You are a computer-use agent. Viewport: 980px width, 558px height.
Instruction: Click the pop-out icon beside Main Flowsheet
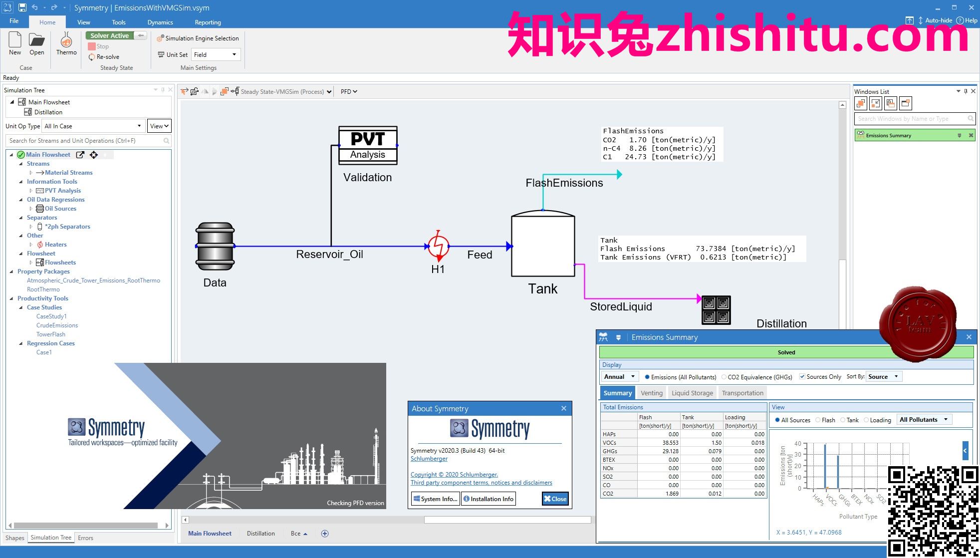pos(80,155)
